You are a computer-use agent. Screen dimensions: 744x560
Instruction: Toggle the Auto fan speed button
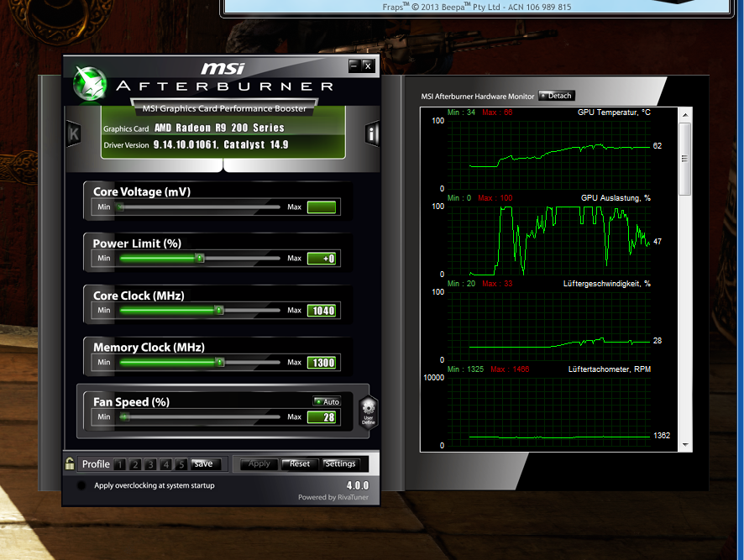click(327, 401)
